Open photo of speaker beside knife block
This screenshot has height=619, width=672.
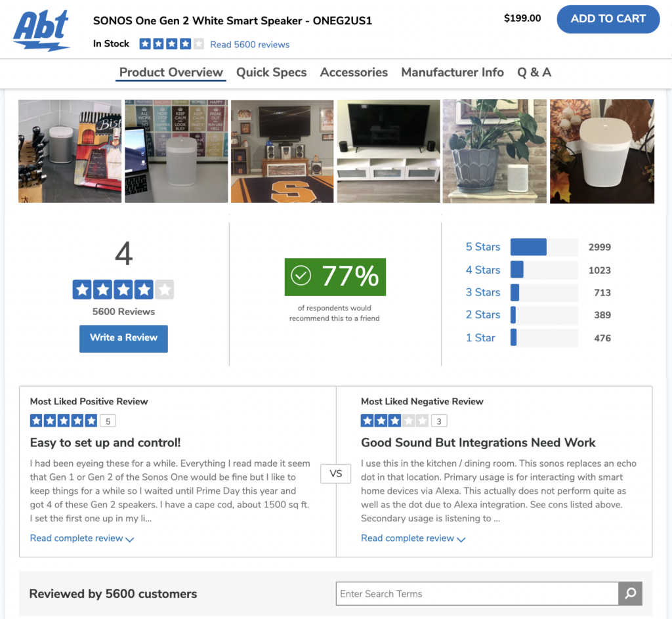click(x=70, y=152)
